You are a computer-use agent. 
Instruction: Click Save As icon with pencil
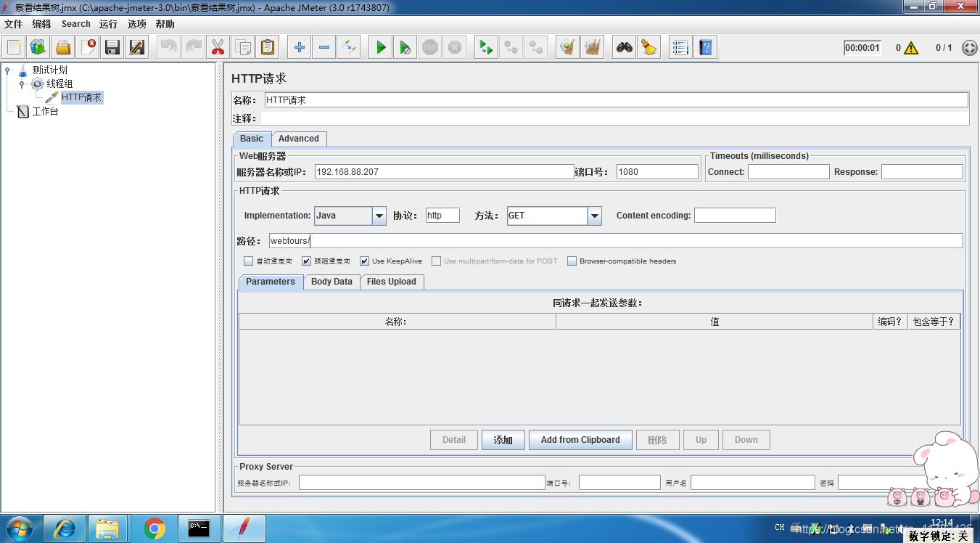click(137, 48)
